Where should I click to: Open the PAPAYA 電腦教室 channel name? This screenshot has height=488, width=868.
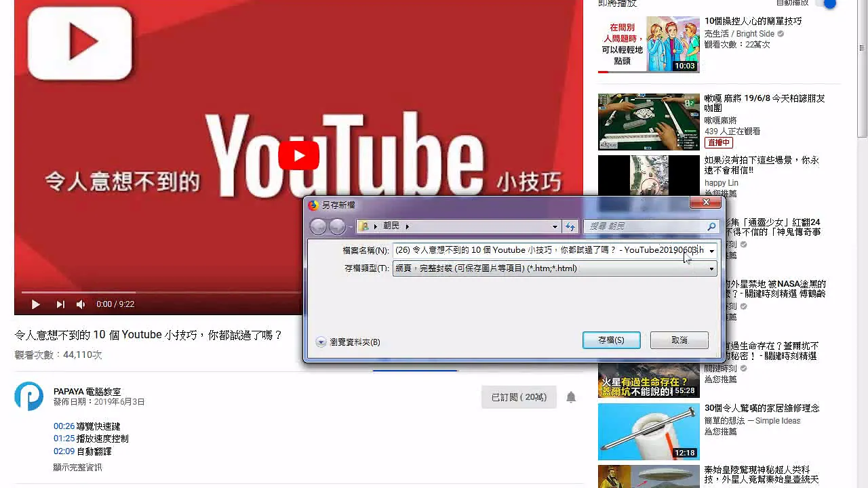[x=87, y=392]
